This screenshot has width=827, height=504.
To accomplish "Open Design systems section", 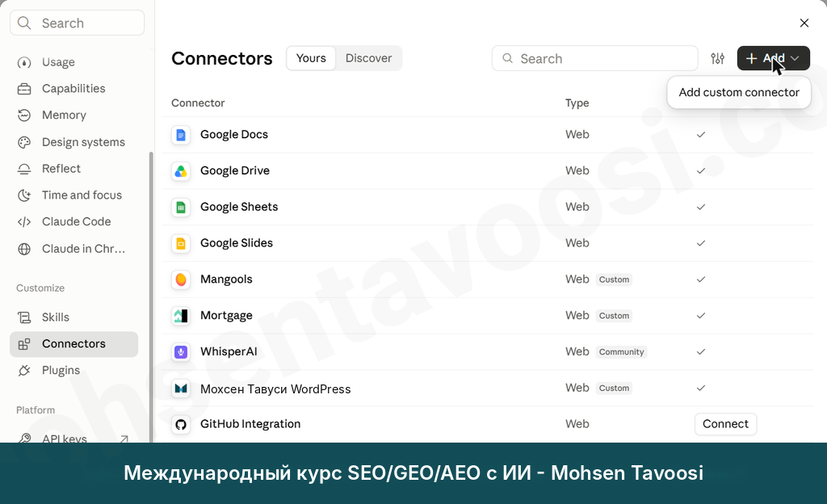I will pyautogui.click(x=73, y=142).
